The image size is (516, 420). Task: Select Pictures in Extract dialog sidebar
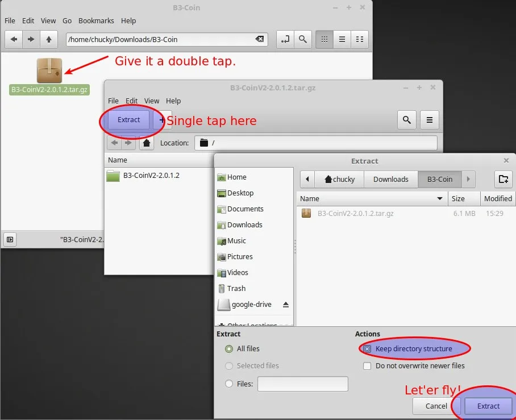[x=253, y=256]
